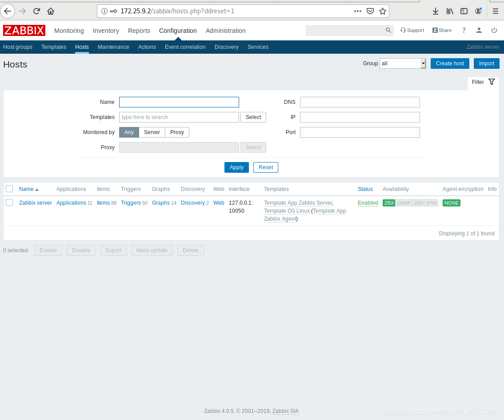Viewport: 504px width, 420px height.
Task: Switch to Actions tab
Action: 147,47
